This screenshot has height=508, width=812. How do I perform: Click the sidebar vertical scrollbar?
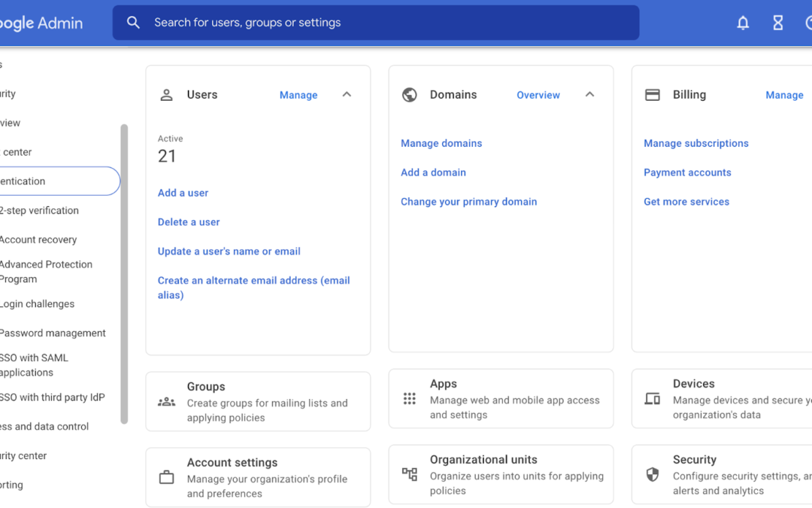pyautogui.click(x=124, y=274)
